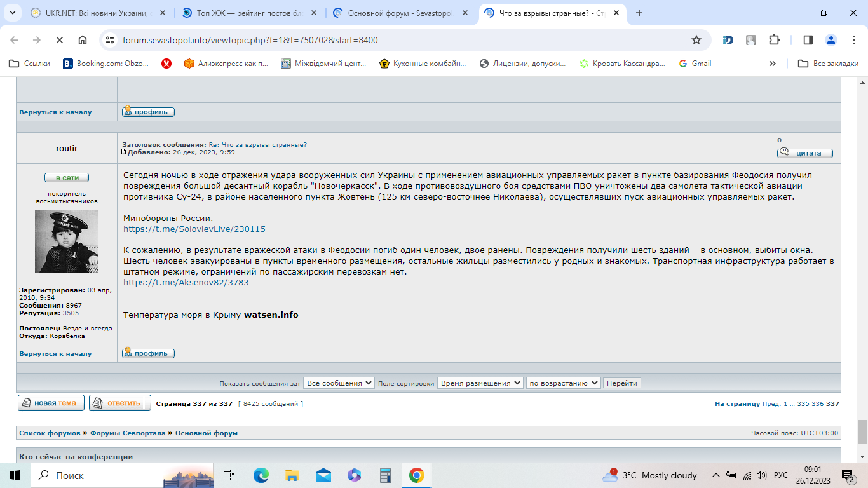Screen dimensions: 868x488
Task: Open the Calculator from taskbar
Action: point(385,475)
